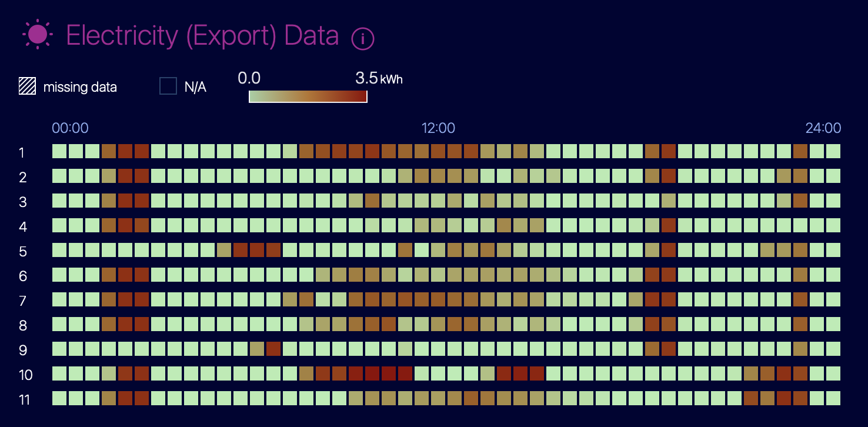
Task: Click the last cell in row 4
Action: 833,225
